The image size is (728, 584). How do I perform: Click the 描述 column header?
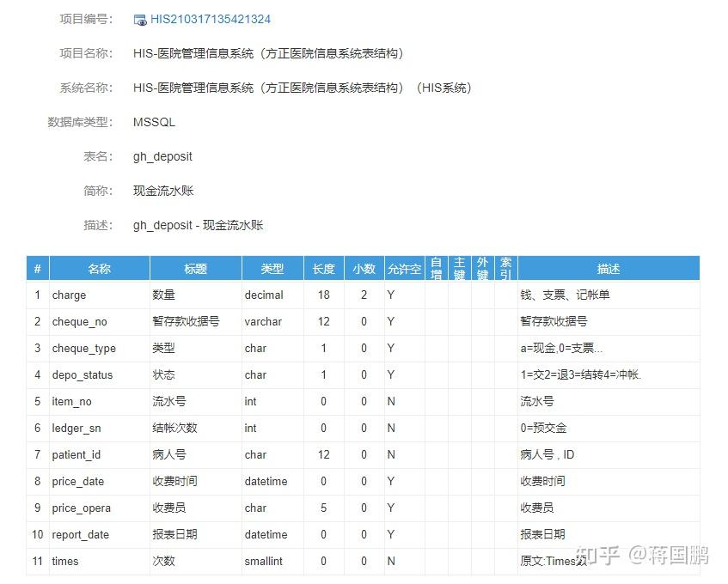click(x=608, y=268)
